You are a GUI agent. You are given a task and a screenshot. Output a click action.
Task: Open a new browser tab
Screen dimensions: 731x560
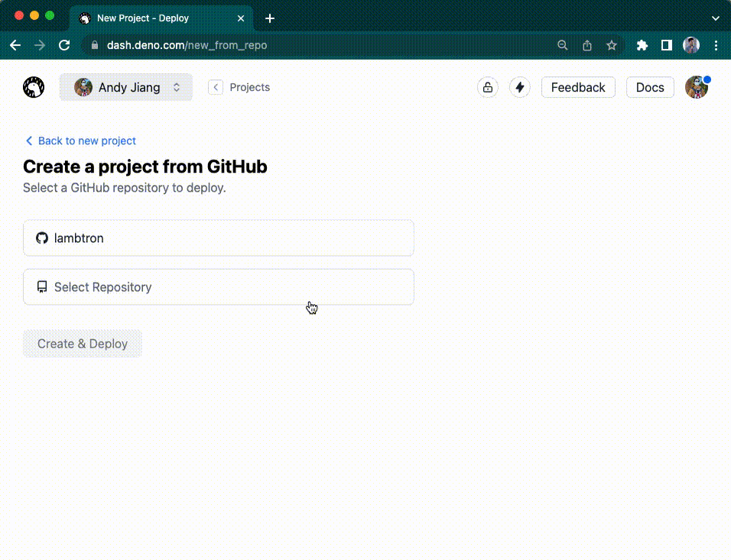point(270,18)
